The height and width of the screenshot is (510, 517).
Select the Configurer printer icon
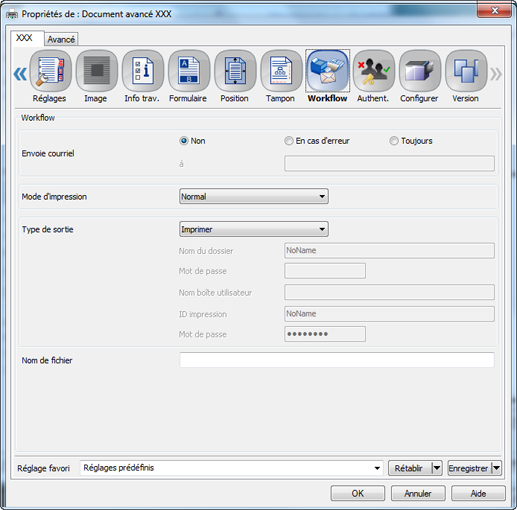click(420, 70)
